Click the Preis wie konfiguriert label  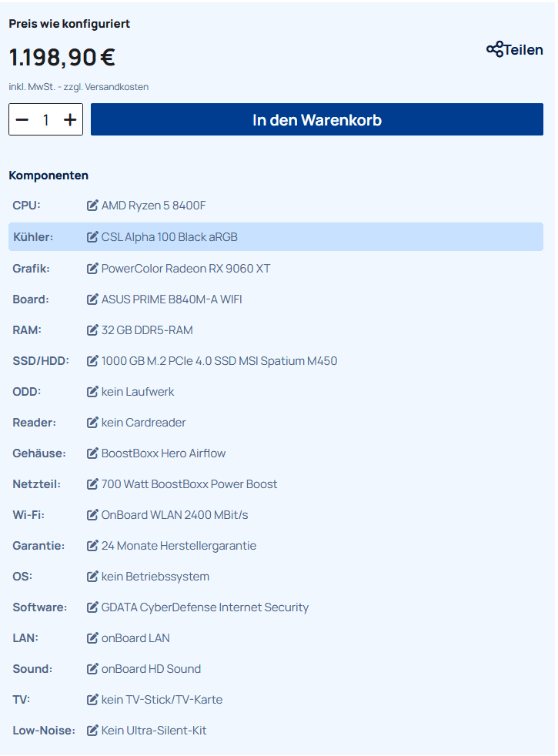(x=69, y=24)
